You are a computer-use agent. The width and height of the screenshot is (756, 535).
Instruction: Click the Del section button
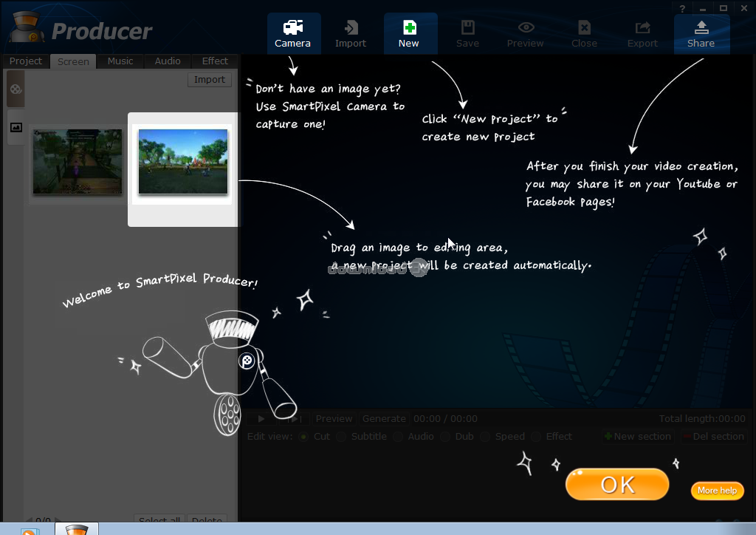713,437
